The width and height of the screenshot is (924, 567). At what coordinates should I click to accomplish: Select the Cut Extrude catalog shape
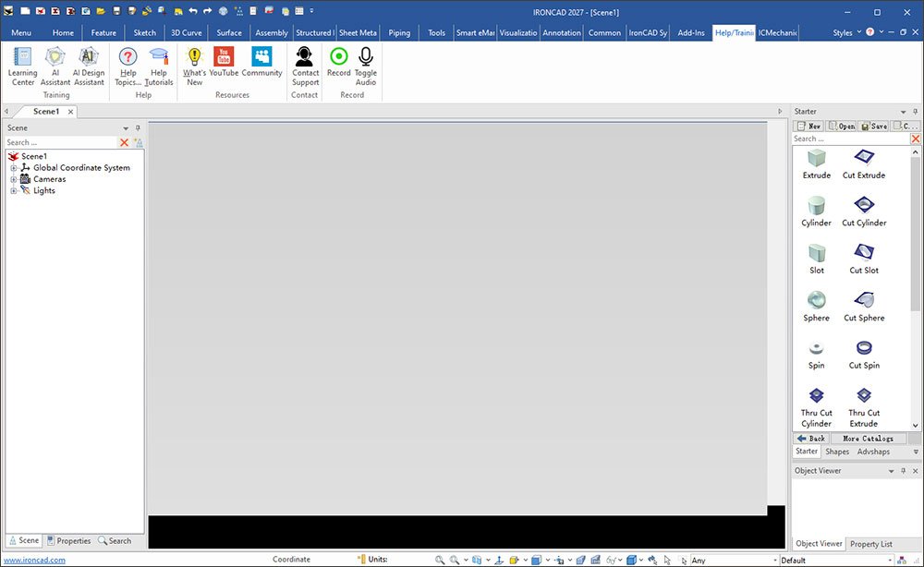[864, 163]
